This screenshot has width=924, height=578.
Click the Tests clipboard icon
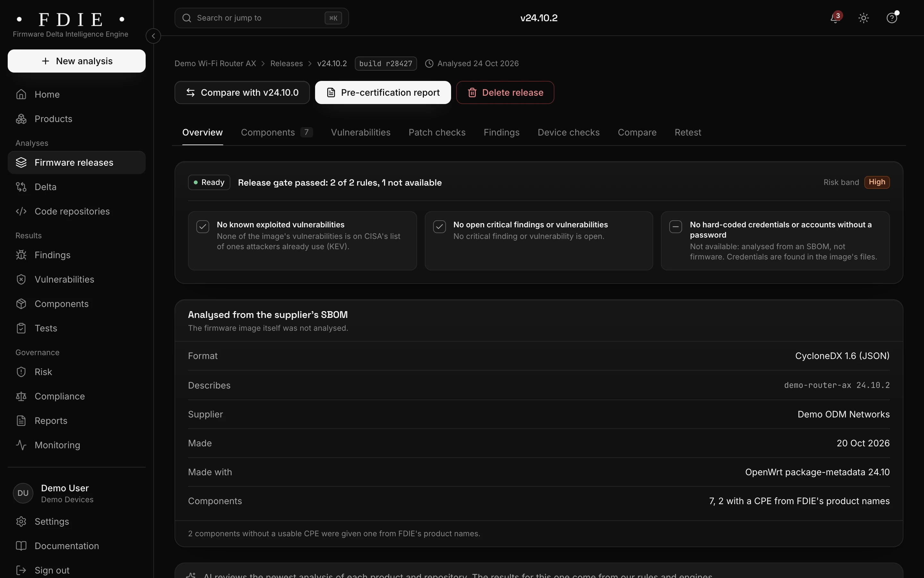[21, 328]
